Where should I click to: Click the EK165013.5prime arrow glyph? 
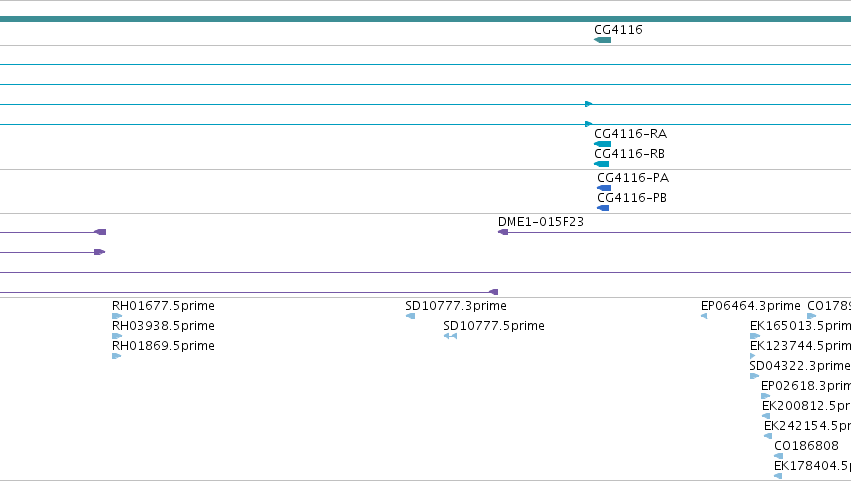click(755, 336)
